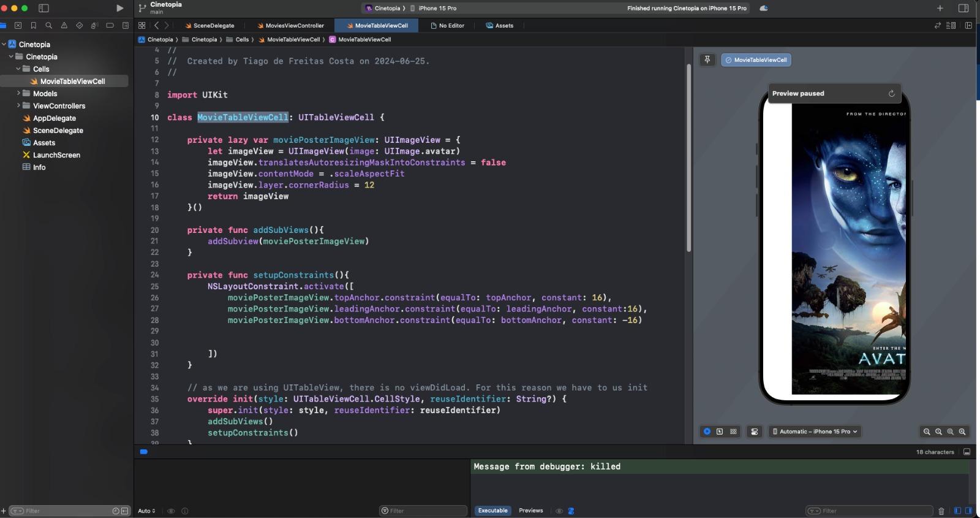Click the class MovieTableViewCell breadcrumb symbol
Viewport: 980px width, 518px height.
coord(360,39)
